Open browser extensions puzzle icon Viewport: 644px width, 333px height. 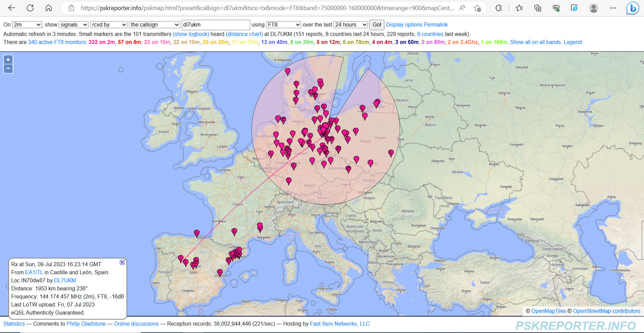click(498, 8)
